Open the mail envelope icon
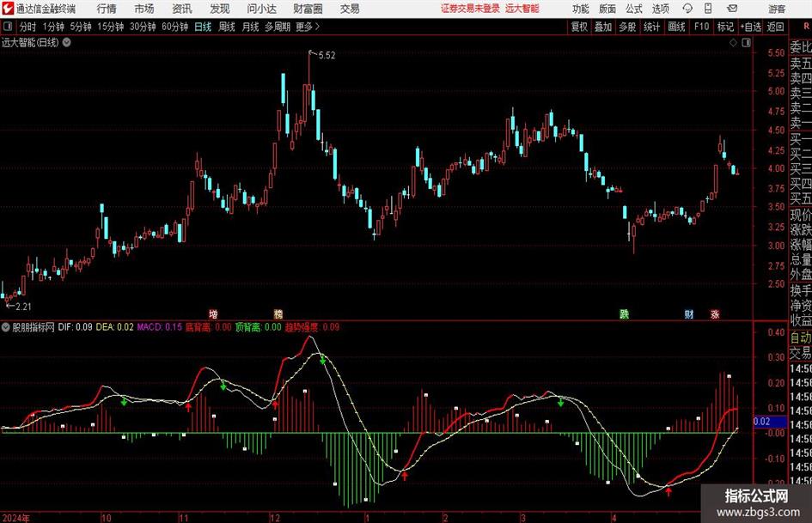The image size is (812, 523). point(732,9)
